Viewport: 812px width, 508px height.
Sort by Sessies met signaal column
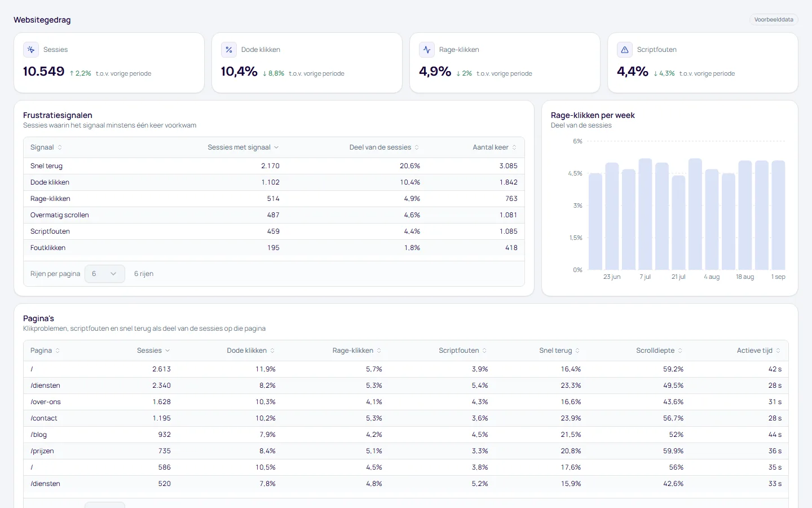pos(243,147)
